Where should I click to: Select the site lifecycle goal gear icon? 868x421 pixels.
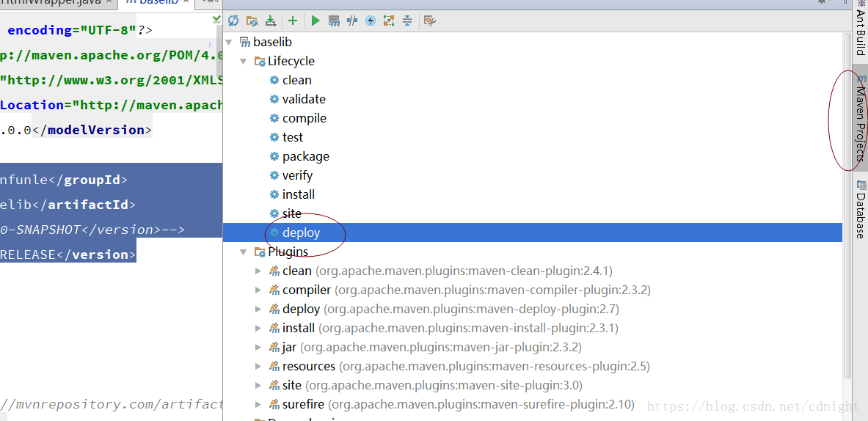tap(274, 213)
